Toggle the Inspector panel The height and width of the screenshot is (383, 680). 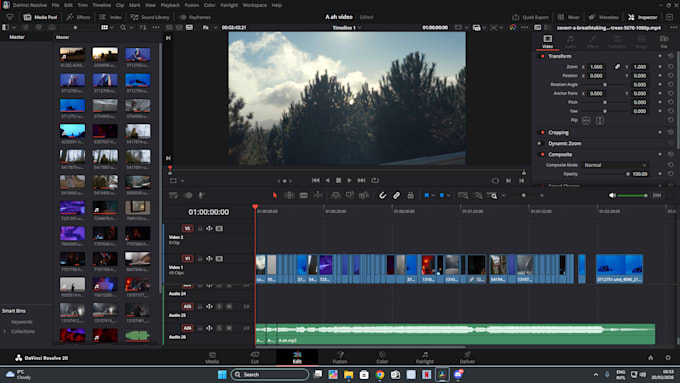click(643, 17)
